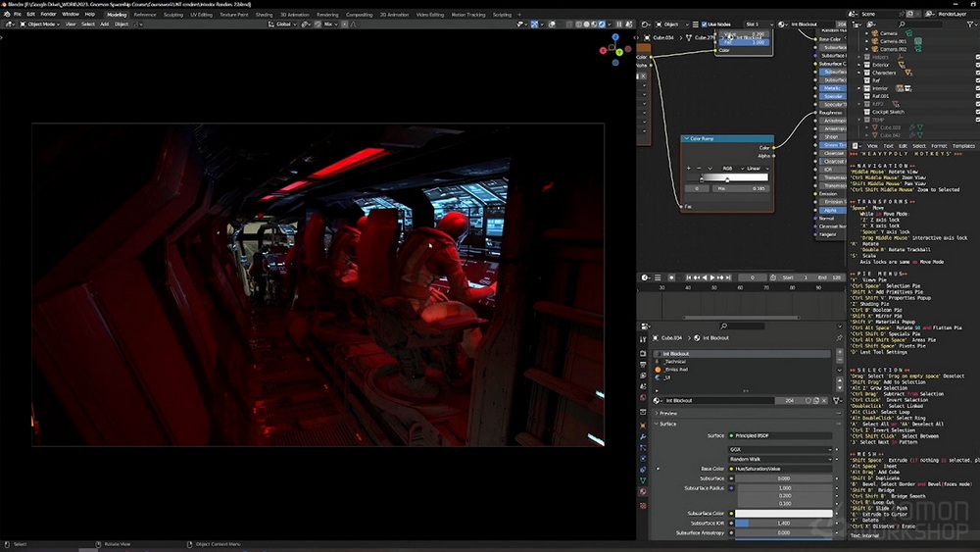Open the File menu

[18, 14]
